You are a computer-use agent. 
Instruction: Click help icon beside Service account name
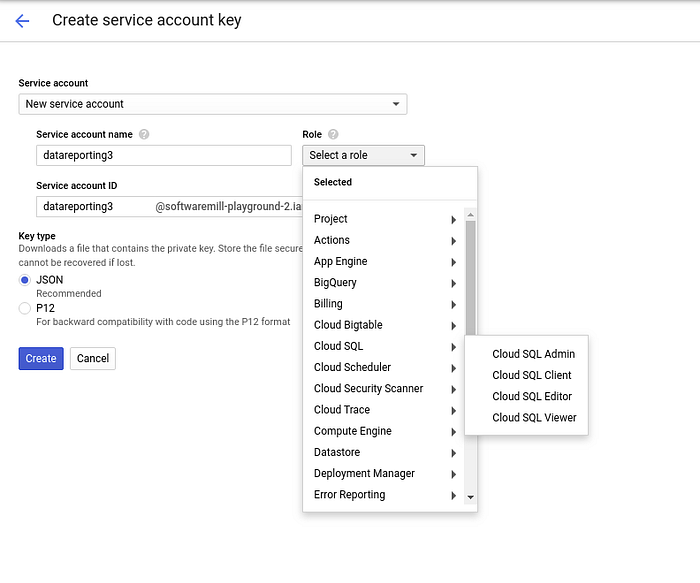[144, 135]
